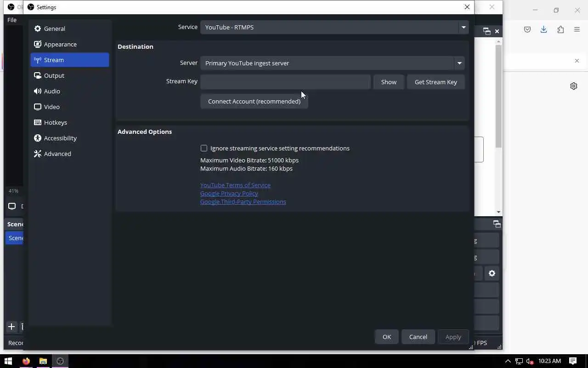Screen dimensions: 588x368
Task: Open the Advanced settings section
Action: tap(70, 154)
